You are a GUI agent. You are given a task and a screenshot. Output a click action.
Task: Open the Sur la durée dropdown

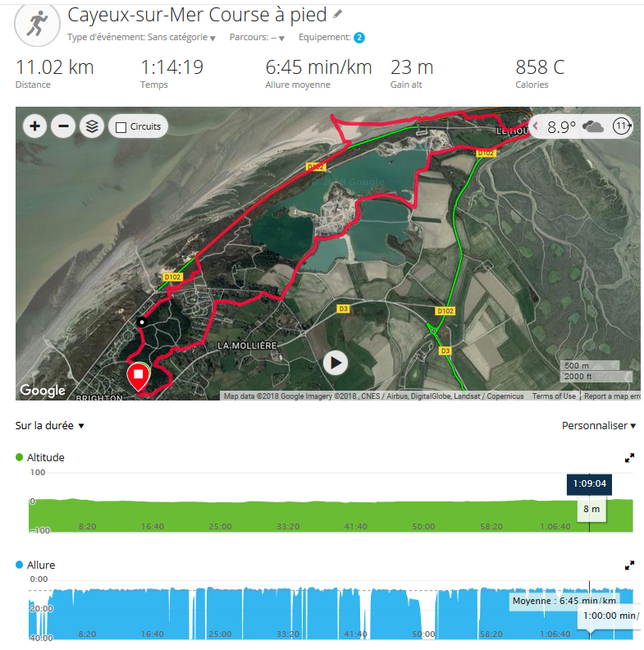(50, 426)
